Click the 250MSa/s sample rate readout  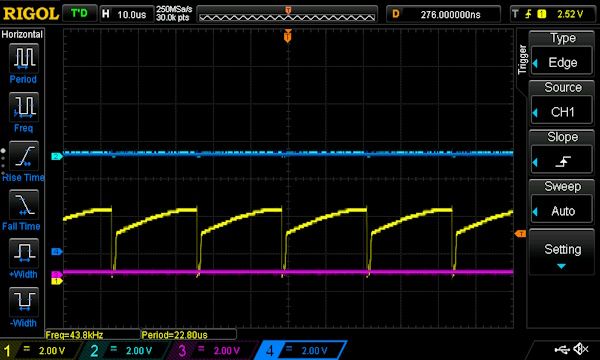[174, 9]
